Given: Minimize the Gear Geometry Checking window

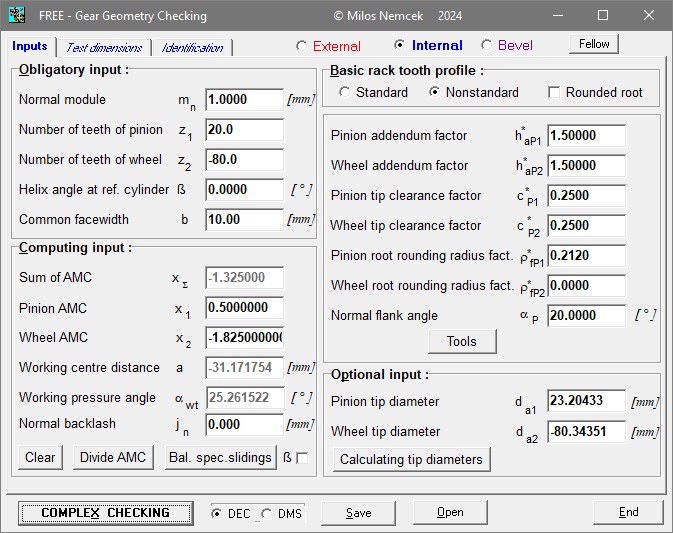Looking at the screenshot, I should click(558, 15).
